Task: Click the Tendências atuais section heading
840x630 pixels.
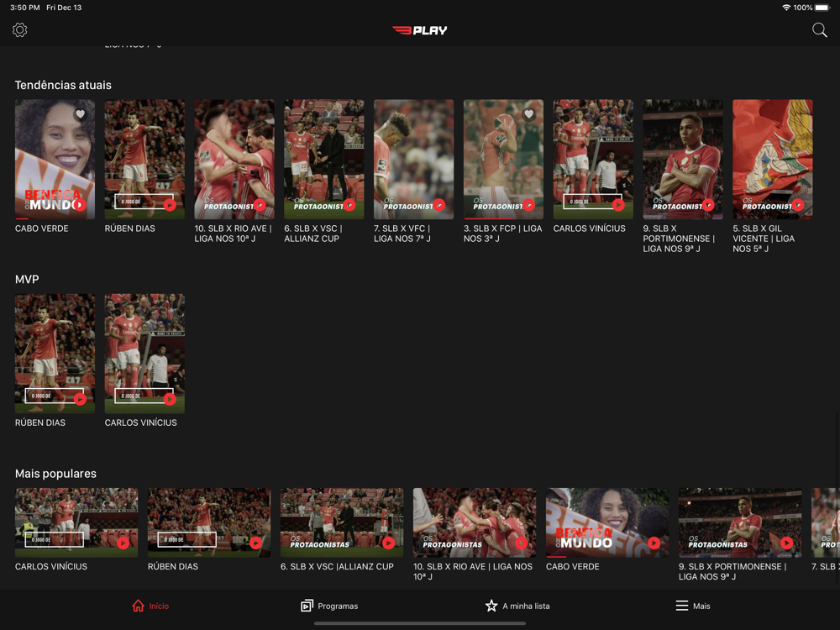Action: 63,85
